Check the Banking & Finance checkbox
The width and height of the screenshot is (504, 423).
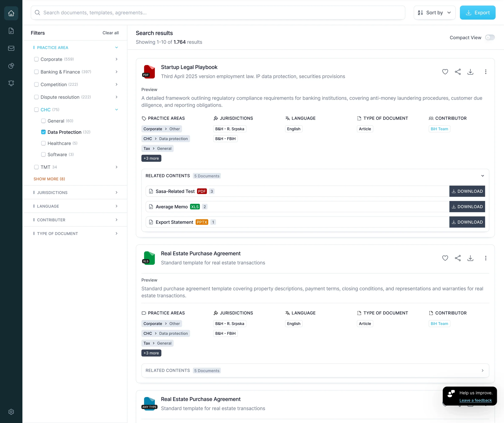pyautogui.click(x=36, y=72)
